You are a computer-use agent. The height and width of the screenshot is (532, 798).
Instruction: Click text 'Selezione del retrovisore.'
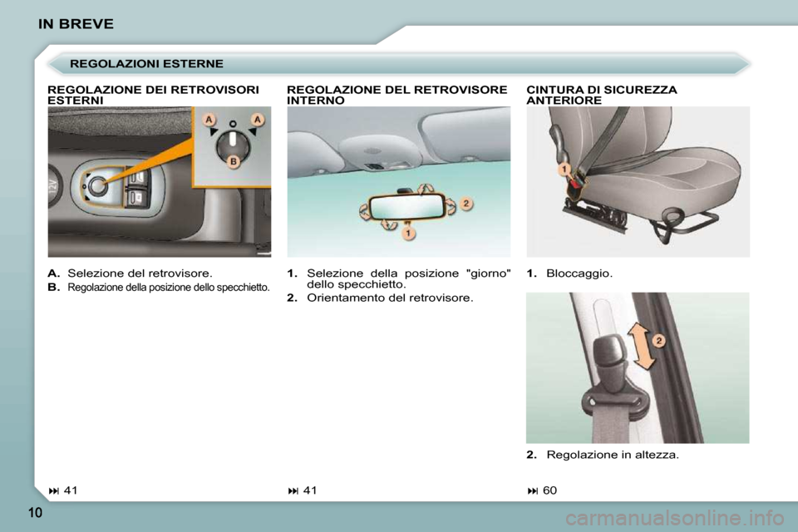click(140, 273)
